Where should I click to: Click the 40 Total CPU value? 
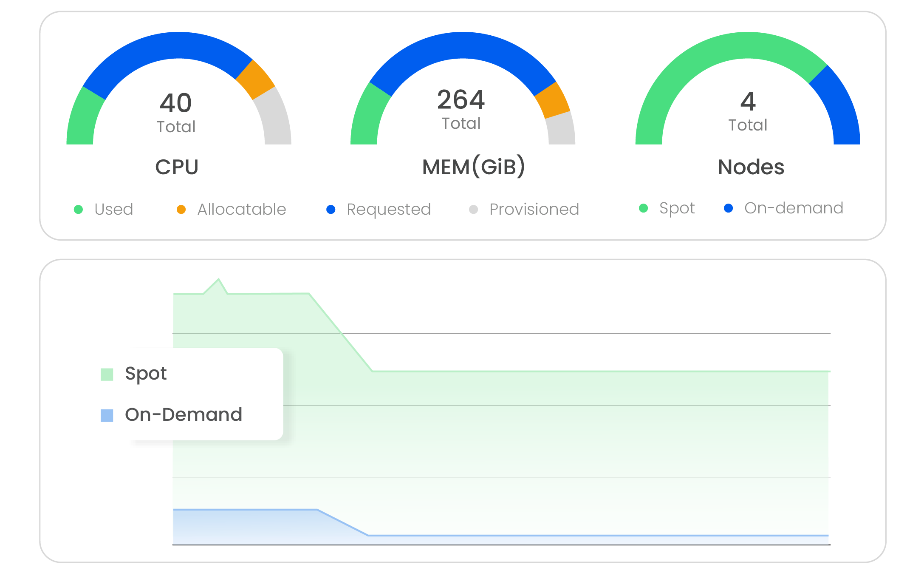point(176,103)
